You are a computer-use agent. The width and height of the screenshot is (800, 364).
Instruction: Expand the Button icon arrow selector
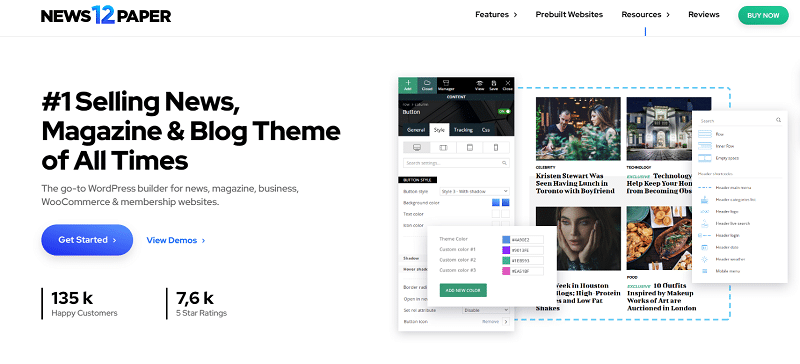(506, 322)
